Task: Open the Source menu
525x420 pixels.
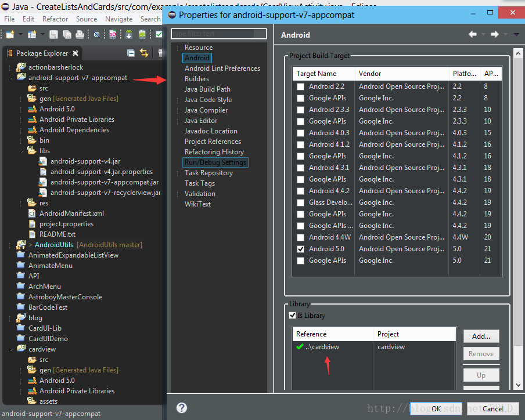Action: (87, 19)
